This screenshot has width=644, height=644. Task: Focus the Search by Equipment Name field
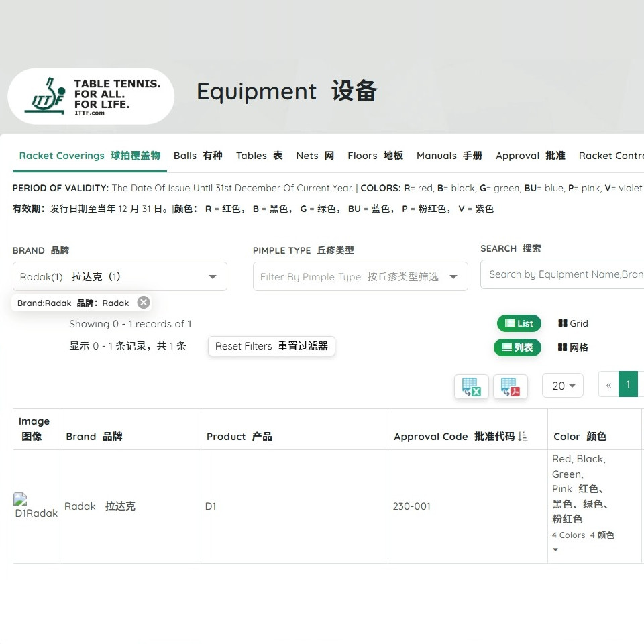[x=562, y=274]
